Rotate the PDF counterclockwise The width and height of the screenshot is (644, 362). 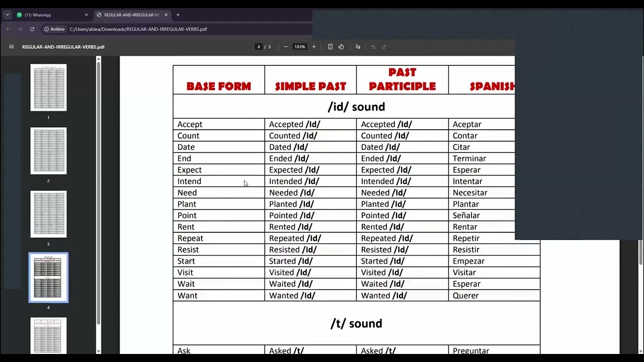341,47
